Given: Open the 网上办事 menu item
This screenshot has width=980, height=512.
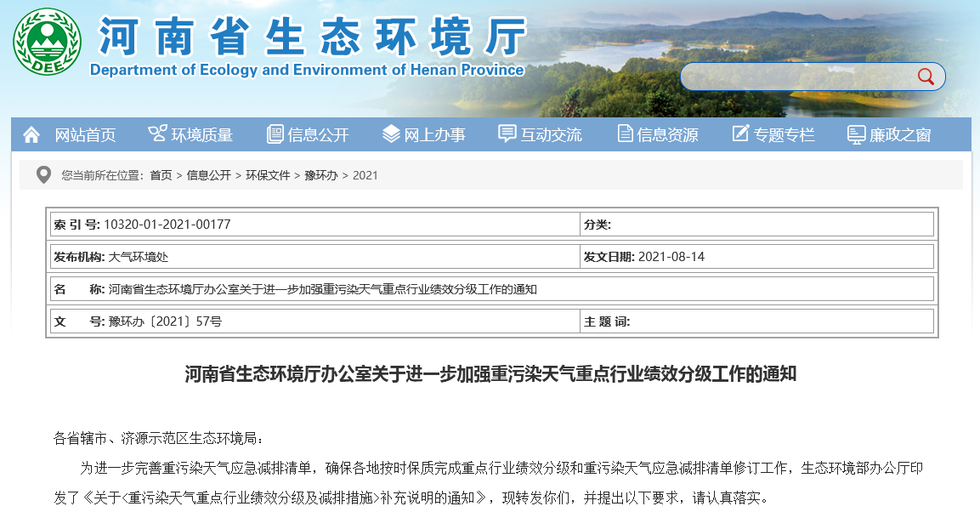Looking at the screenshot, I should pyautogui.click(x=434, y=135).
